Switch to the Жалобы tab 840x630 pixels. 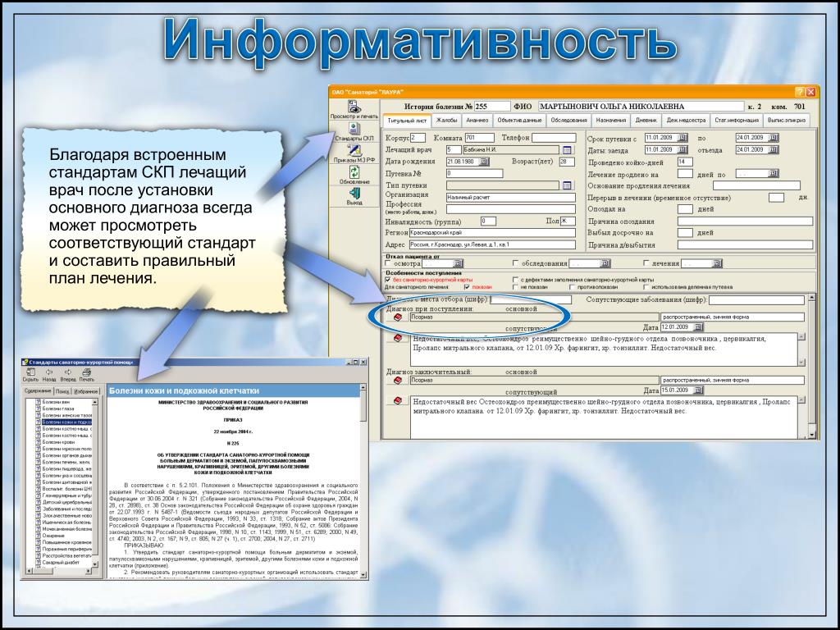point(446,121)
